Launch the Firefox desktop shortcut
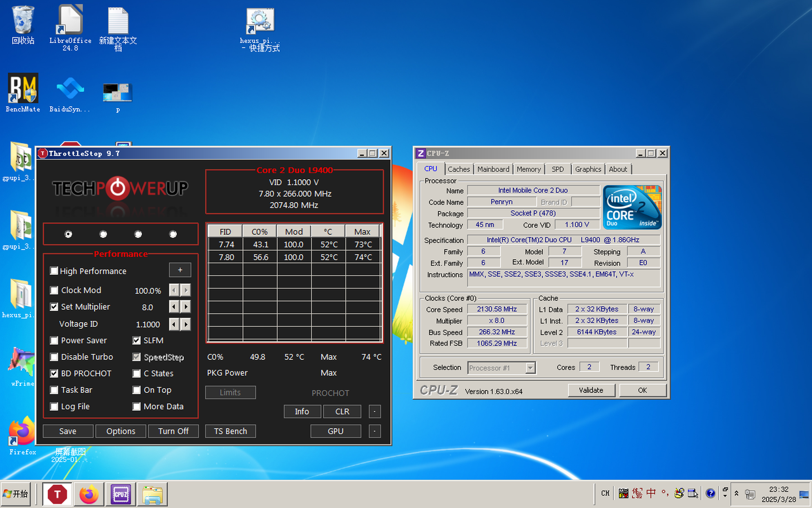This screenshot has width=812, height=508. (x=22, y=435)
